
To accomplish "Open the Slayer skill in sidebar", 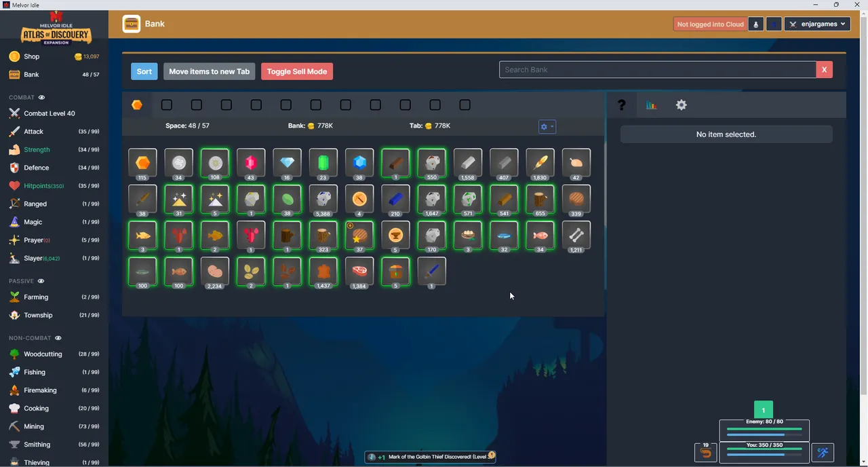I will [x=54, y=258].
